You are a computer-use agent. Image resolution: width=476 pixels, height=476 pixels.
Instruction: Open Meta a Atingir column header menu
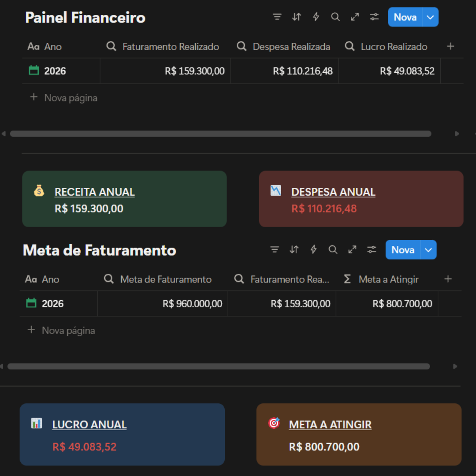(388, 279)
